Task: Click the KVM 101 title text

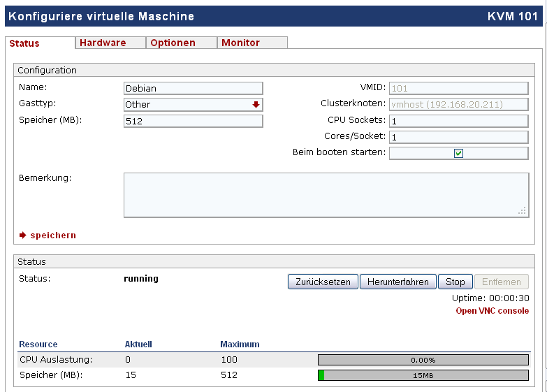Action: 513,16
